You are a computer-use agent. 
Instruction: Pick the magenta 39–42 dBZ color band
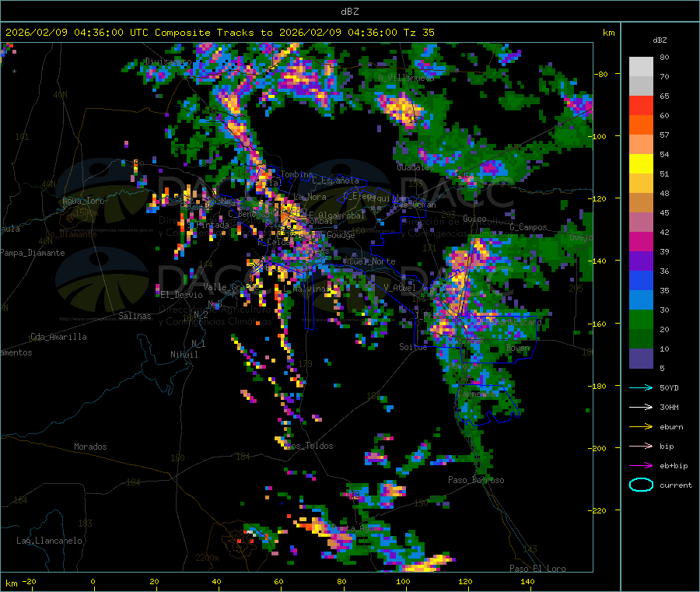(641, 241)
